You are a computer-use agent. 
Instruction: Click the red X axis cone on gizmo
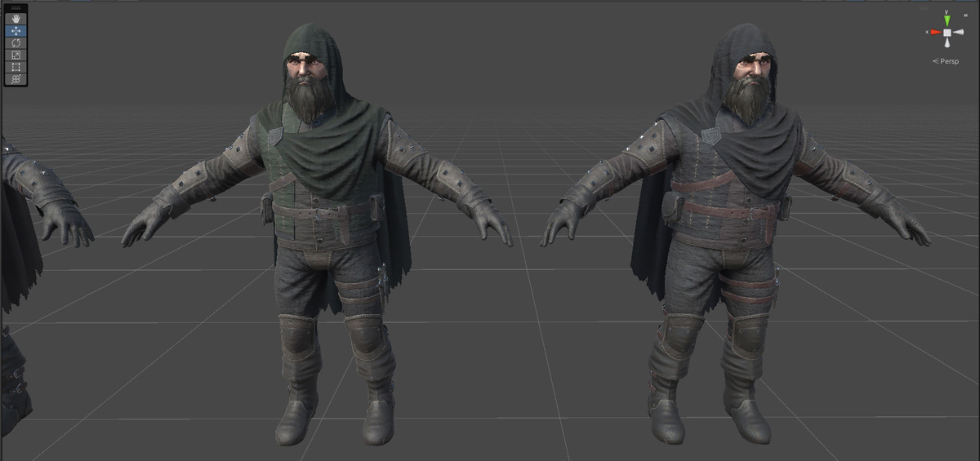pos(934,33)
